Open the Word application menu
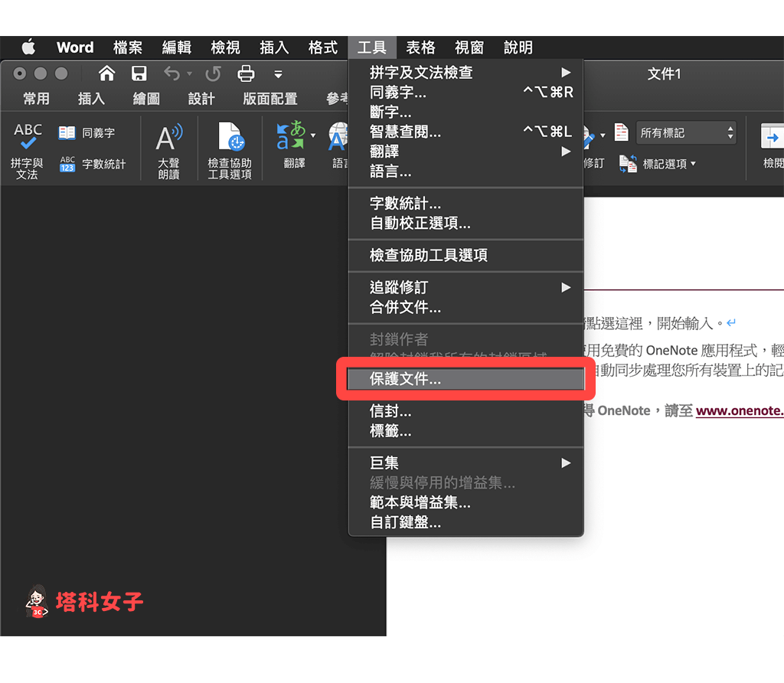Screen dimensions: 784x683 [x=75, y=47]
